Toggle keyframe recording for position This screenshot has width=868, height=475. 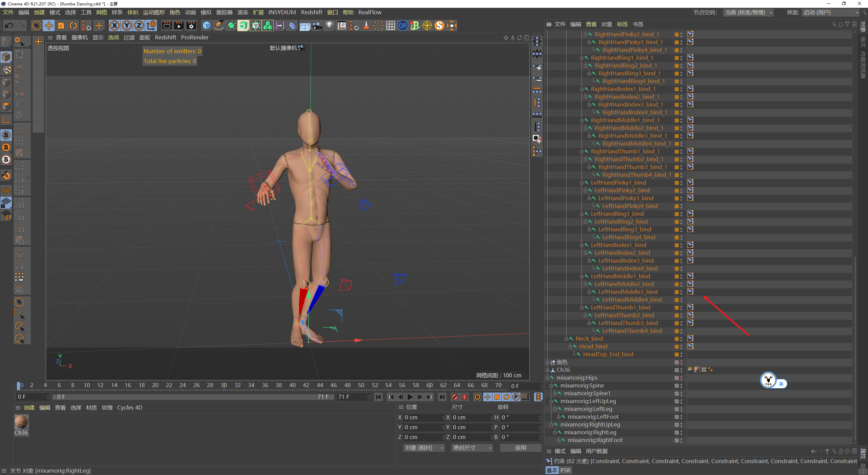(x=488, y=397)
